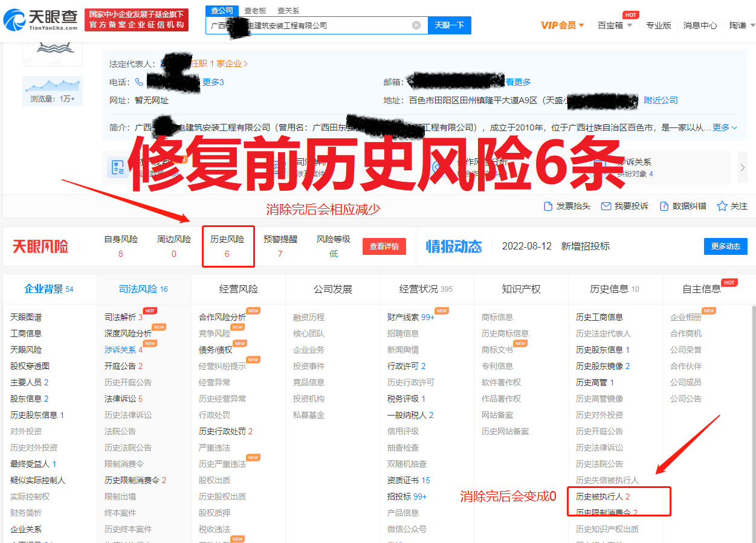Image resolution: width=756 pixels, height=543 pixels.
Task: Click the 关注 star icon
Action: coord(722,207)
